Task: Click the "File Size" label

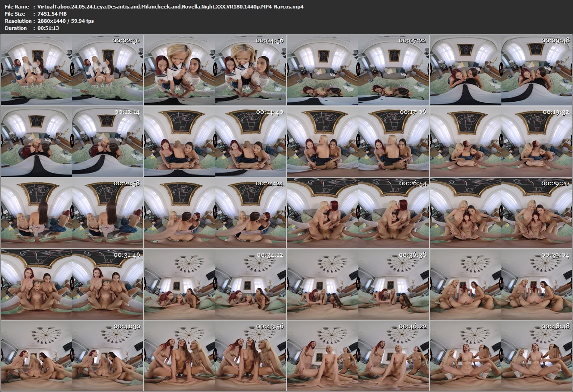Action: (15, 14)
